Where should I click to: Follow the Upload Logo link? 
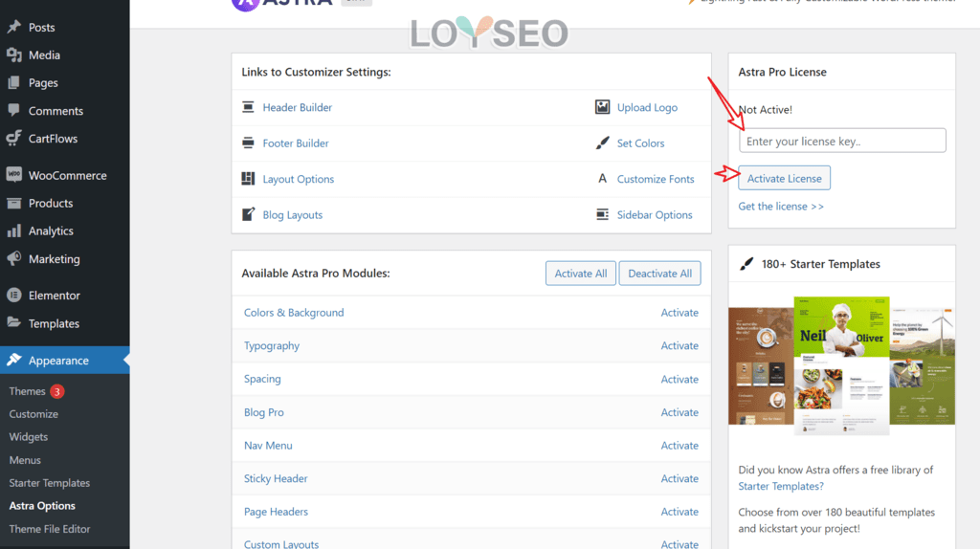pyautogui.click(x=647, y=107)
